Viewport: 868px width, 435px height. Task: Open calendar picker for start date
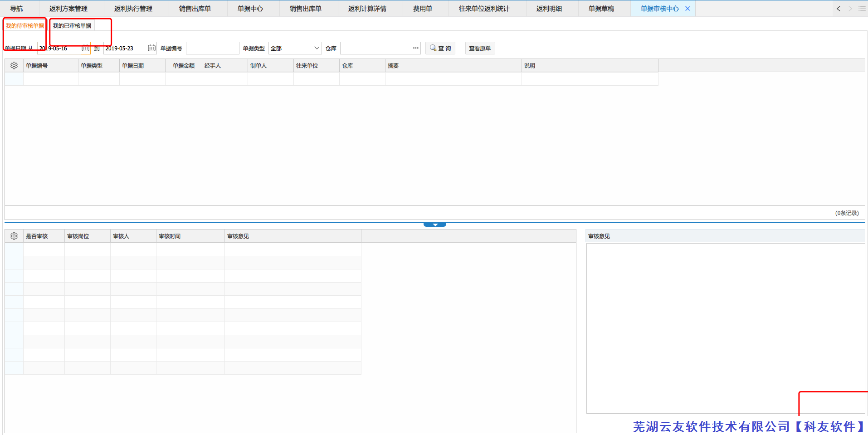point(85,48)
